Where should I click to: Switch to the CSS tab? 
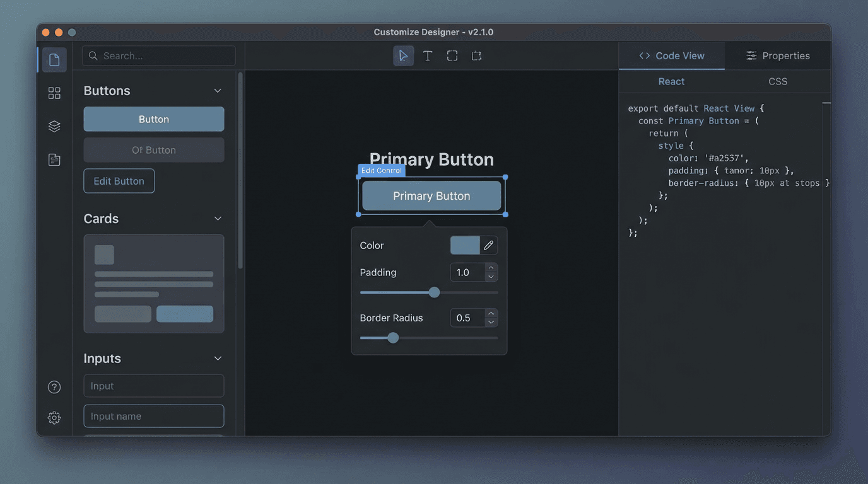click(778, 81)
